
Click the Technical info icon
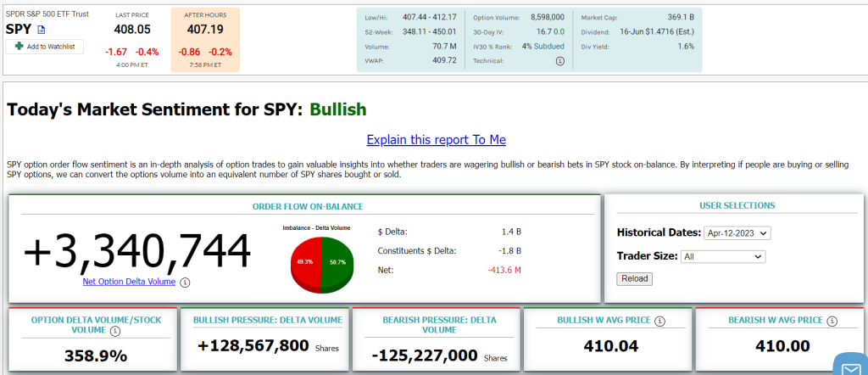point(559,61)
